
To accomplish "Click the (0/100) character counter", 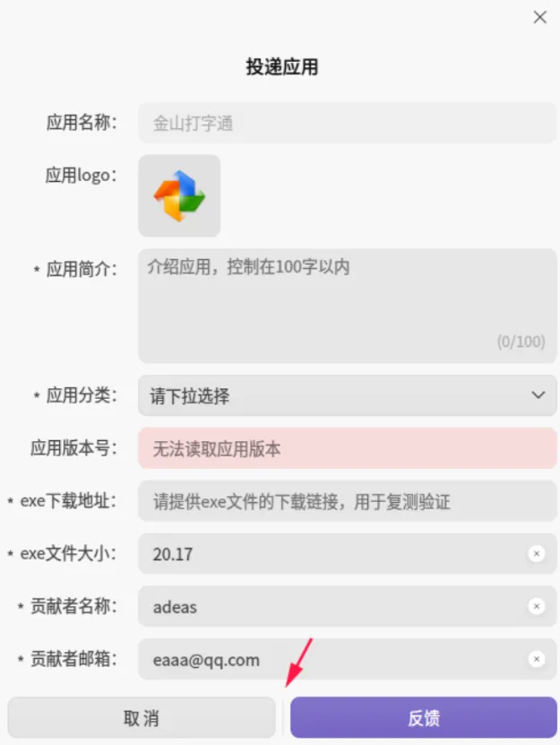I will pos(521,342).
